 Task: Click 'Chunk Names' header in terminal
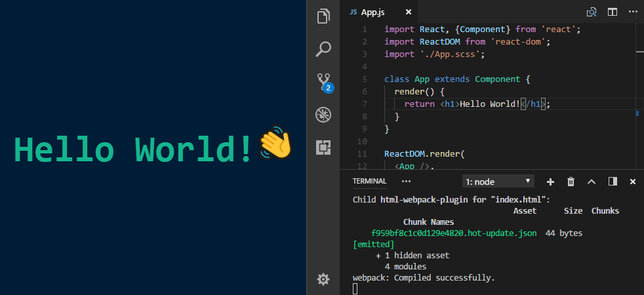(428, 222)
